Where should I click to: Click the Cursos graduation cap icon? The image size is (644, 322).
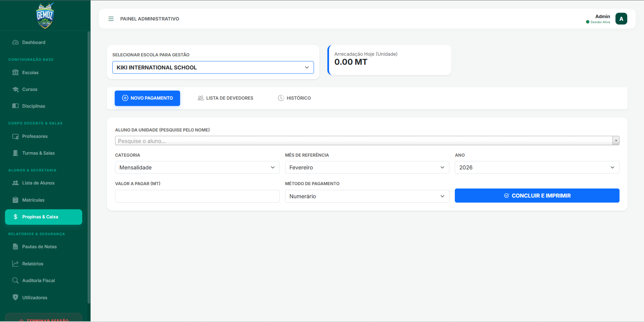click(15, 89)
